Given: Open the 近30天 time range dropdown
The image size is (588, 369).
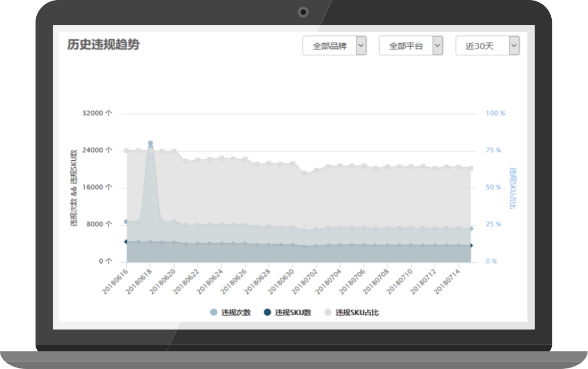Looking at the screenshot, I should [x=487, y=46].
